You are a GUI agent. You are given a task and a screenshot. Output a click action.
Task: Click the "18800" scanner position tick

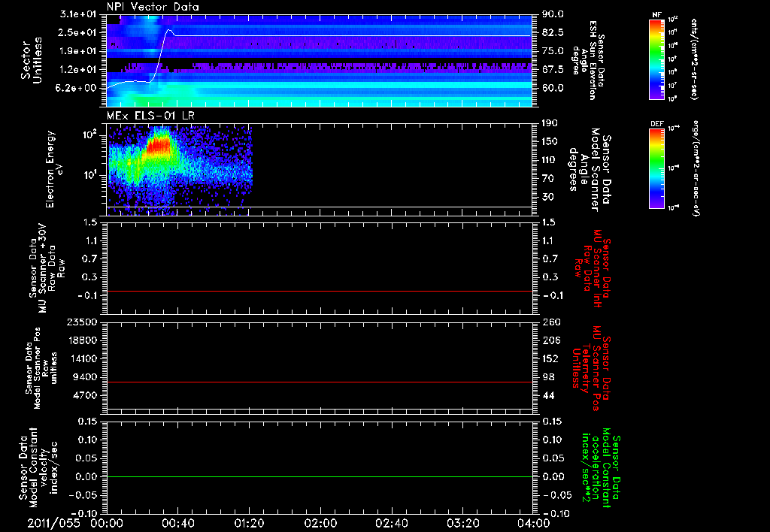tap(83, 340)
